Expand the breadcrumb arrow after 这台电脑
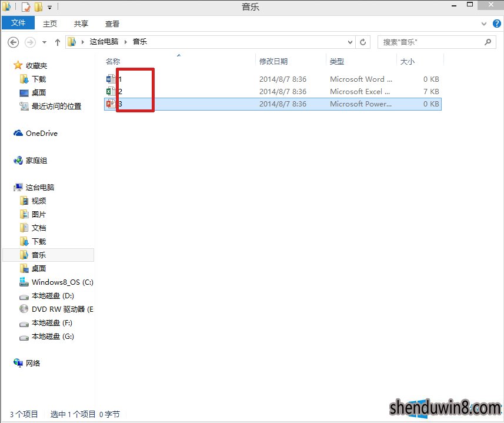Screen dimensions: 504x423 (126, 42)
